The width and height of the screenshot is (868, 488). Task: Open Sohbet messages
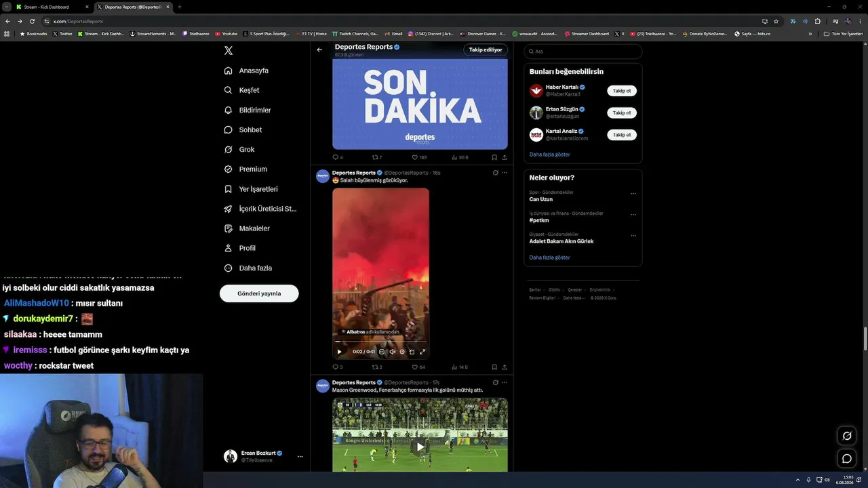coord(243,129)
